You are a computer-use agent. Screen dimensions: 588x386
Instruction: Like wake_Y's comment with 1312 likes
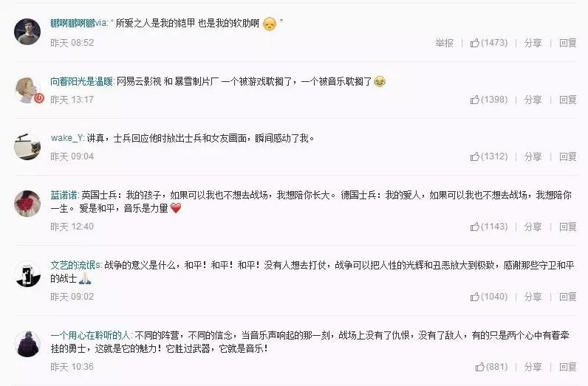pyautogui.click(x=488, y=156)
